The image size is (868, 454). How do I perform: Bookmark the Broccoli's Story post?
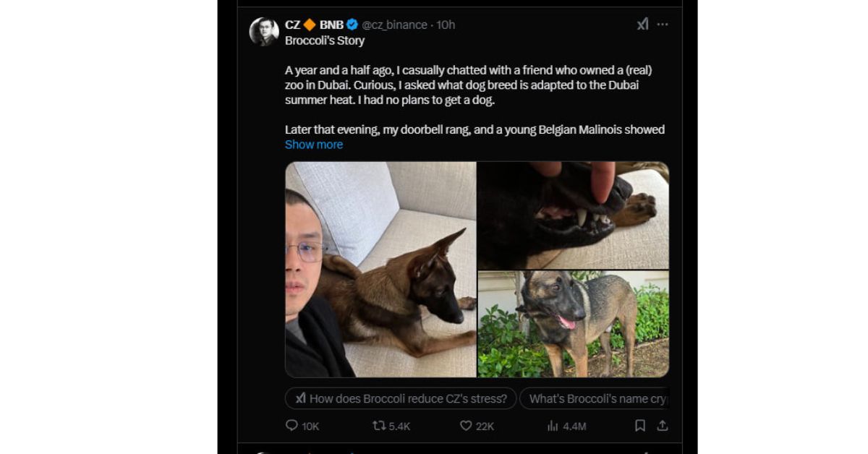click(639, 426)
